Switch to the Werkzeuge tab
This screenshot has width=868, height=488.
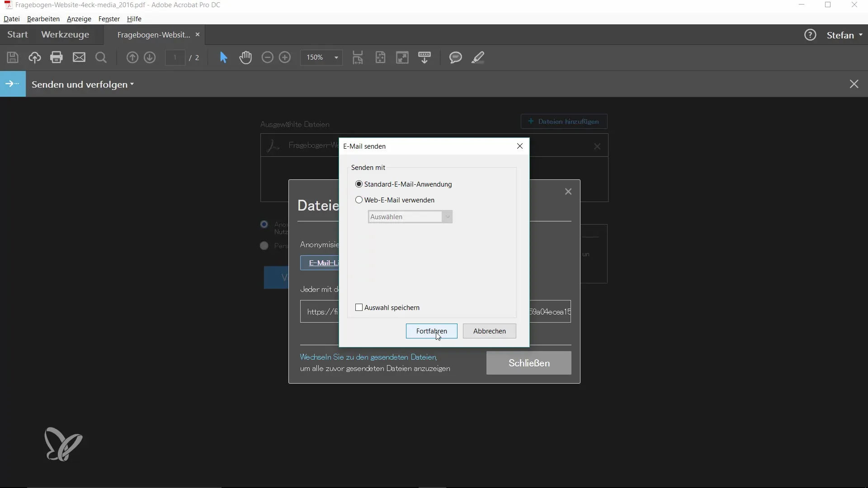65,35
